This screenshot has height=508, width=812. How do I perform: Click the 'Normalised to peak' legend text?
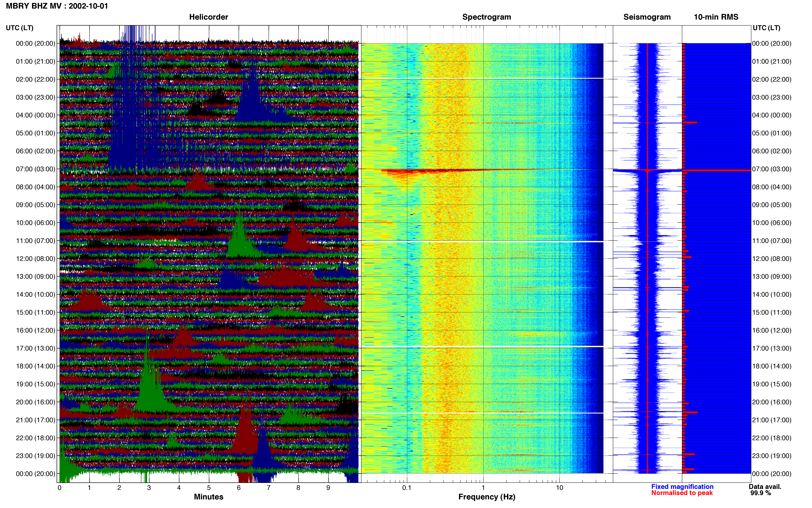[682, 493]
